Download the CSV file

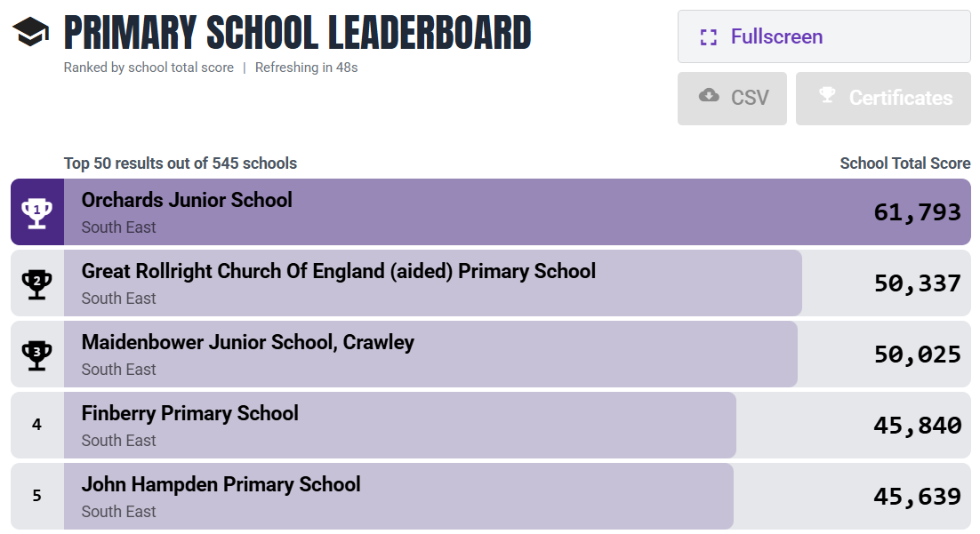click(732, 98)
